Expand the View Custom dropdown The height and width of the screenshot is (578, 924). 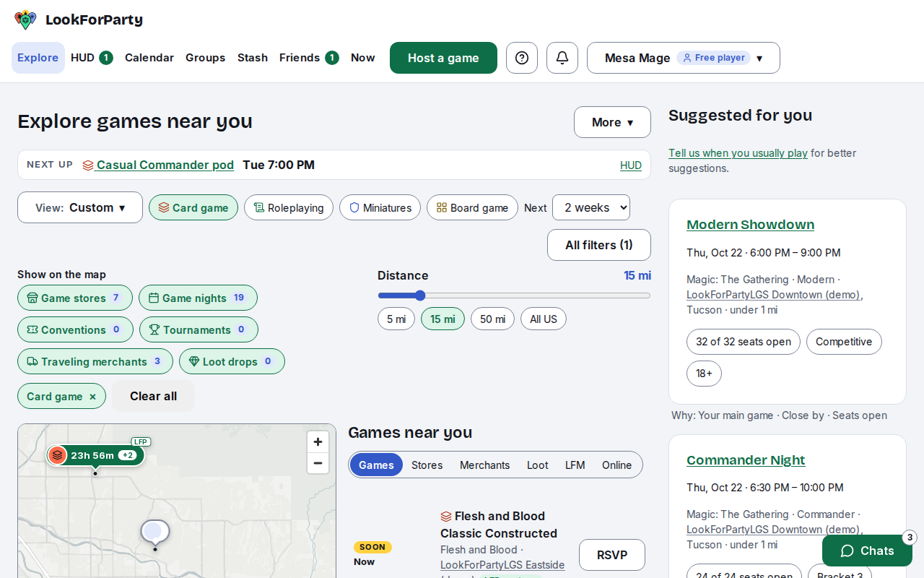coord(80,207)
